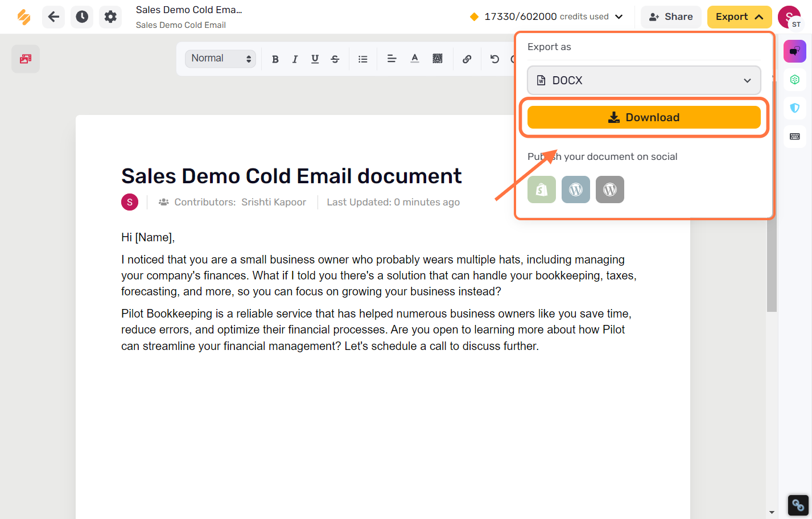Undo the last edit

click(x=494, y=59)
